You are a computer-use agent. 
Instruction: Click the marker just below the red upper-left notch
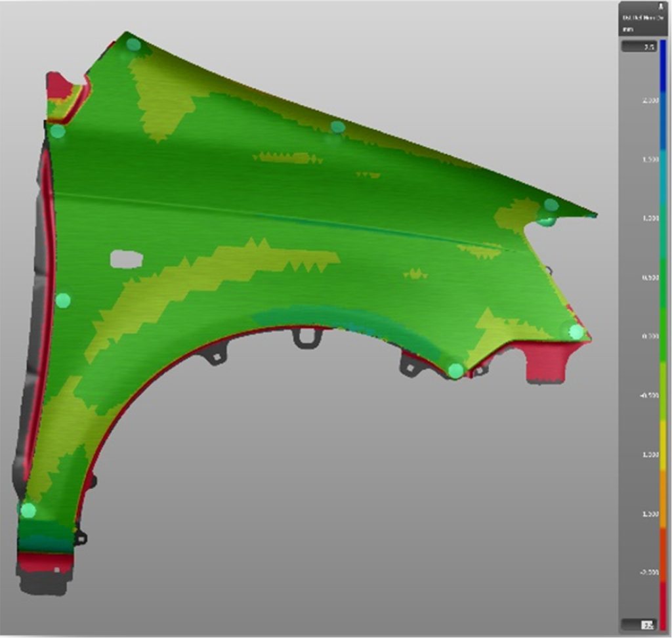(58, 131)
